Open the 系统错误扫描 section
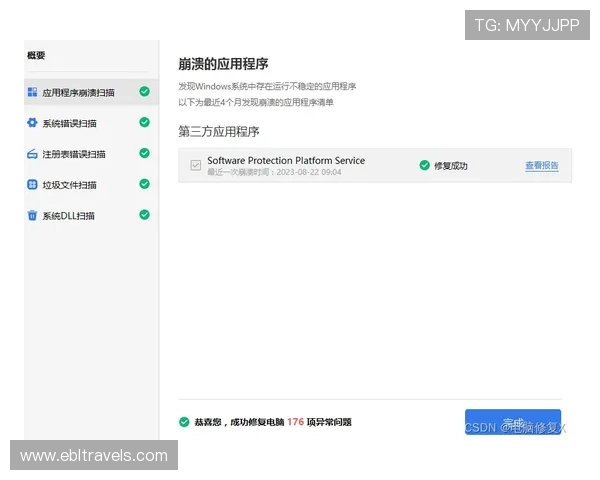 coord(91,122)
